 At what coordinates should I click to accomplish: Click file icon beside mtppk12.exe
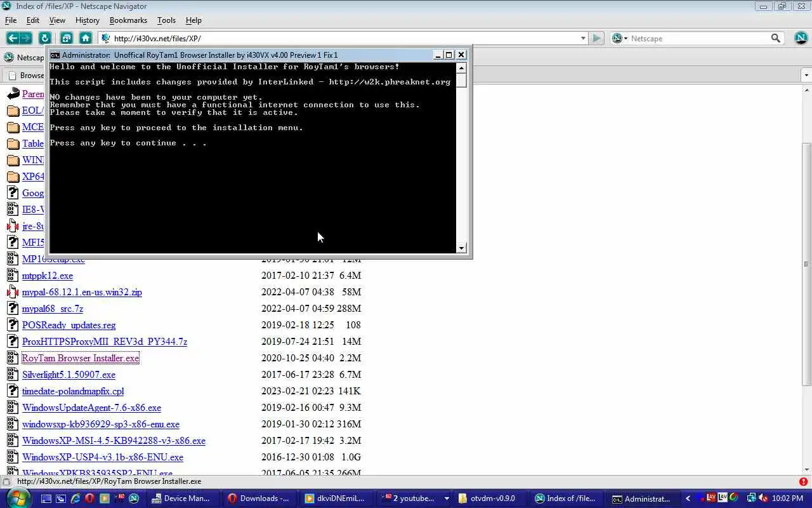[x=13, y=275]
